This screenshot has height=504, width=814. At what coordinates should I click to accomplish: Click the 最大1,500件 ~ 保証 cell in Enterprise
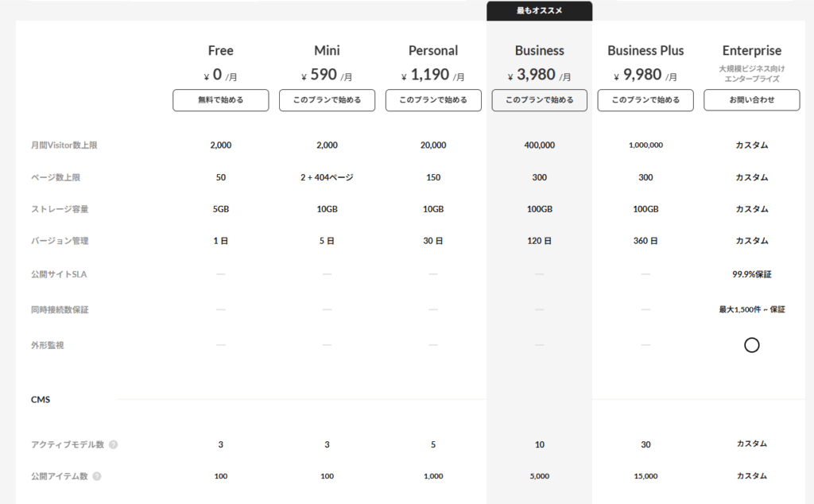(x=751, y=309)
